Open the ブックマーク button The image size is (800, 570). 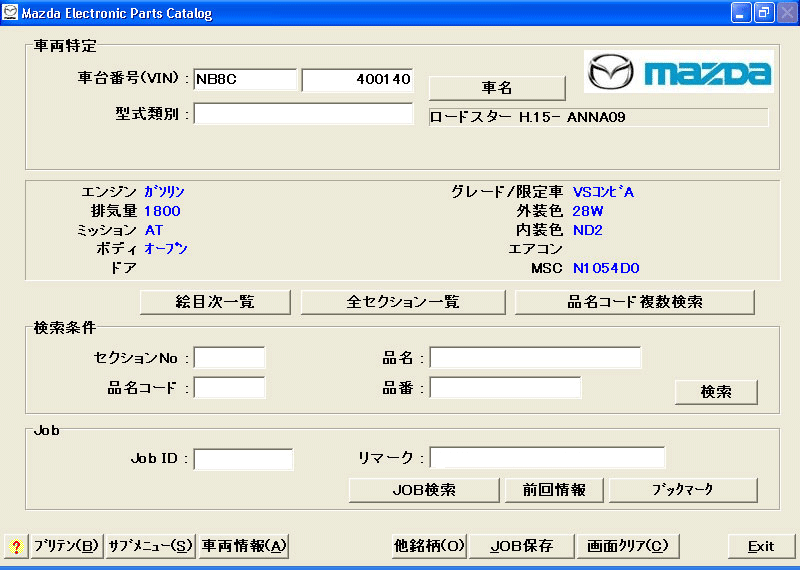[683, 490]
